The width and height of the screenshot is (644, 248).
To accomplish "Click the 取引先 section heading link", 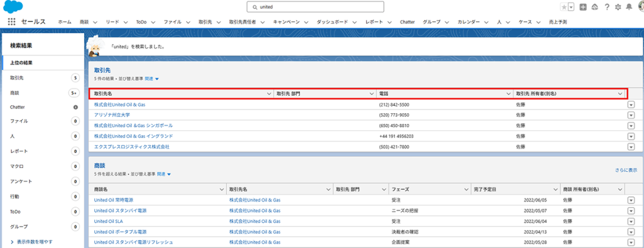I will [102, 70].
